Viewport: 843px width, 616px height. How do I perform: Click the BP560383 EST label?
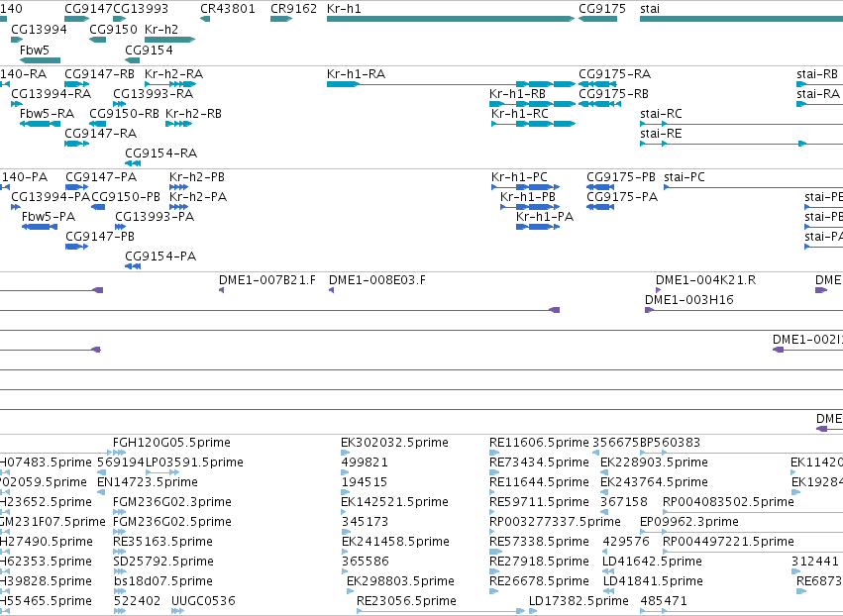click(670, 443)
